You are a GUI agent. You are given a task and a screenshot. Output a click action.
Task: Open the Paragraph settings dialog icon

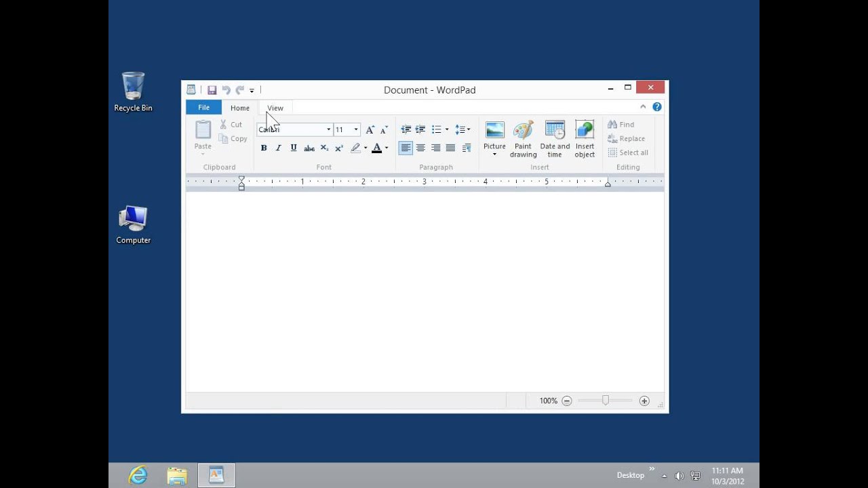point(467,148)
